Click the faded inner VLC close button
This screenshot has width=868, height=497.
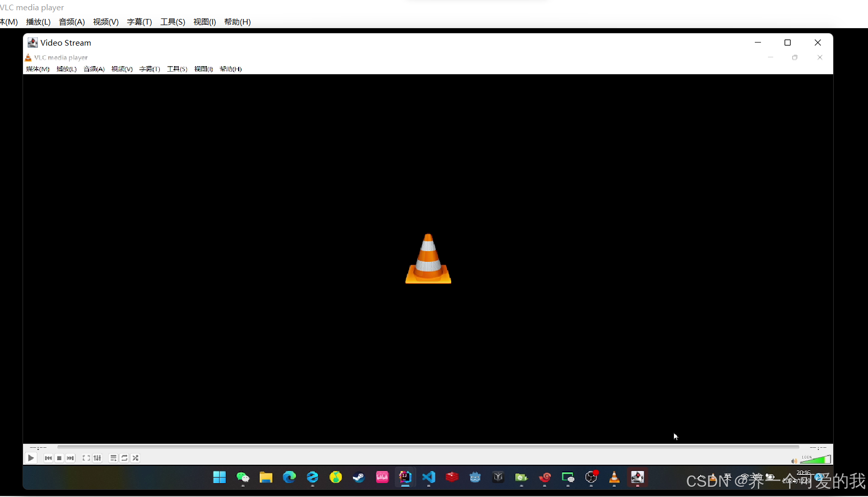[x=820, y=57]
